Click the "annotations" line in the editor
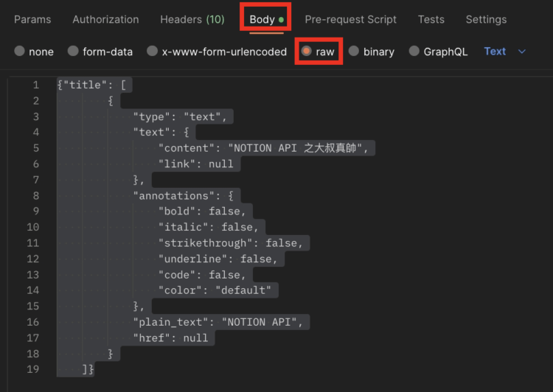This screenshot has height=392, width=553. (x=183, y=196)
